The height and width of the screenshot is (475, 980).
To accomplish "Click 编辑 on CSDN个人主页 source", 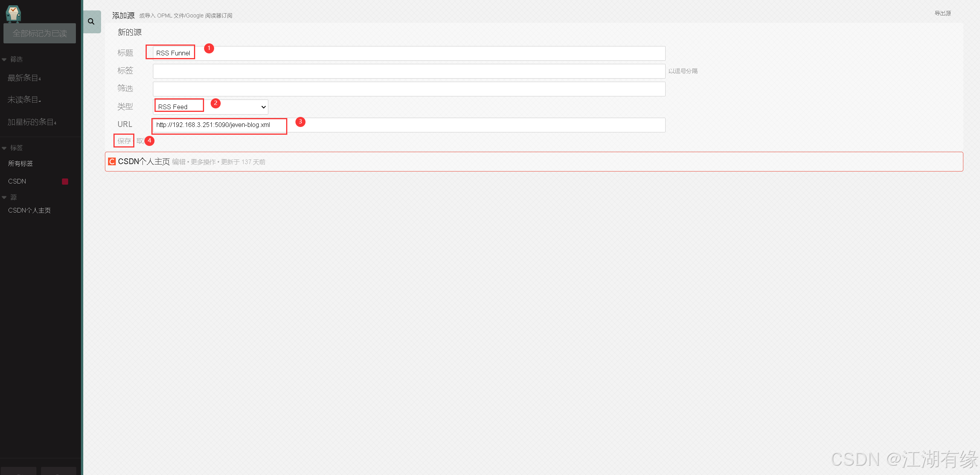I will [178, 162].
